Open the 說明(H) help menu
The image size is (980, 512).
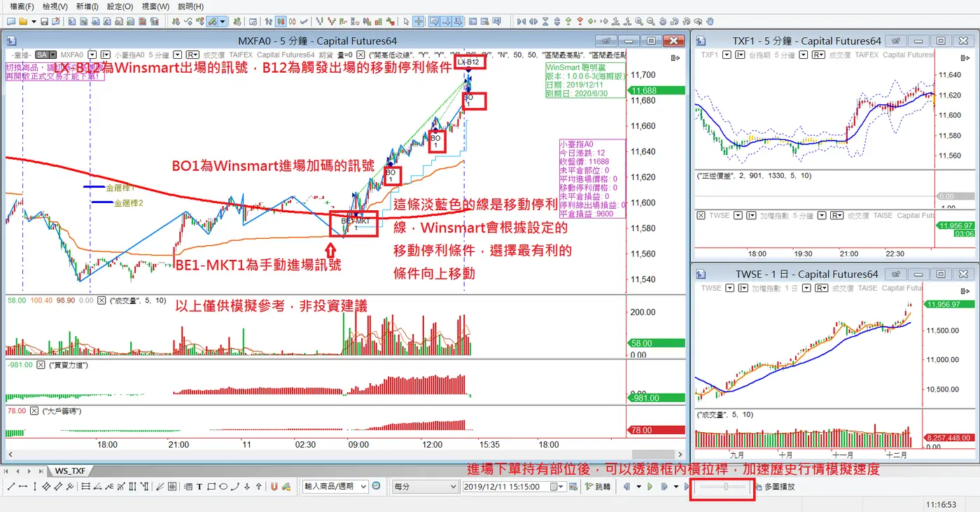pos(191,6)
